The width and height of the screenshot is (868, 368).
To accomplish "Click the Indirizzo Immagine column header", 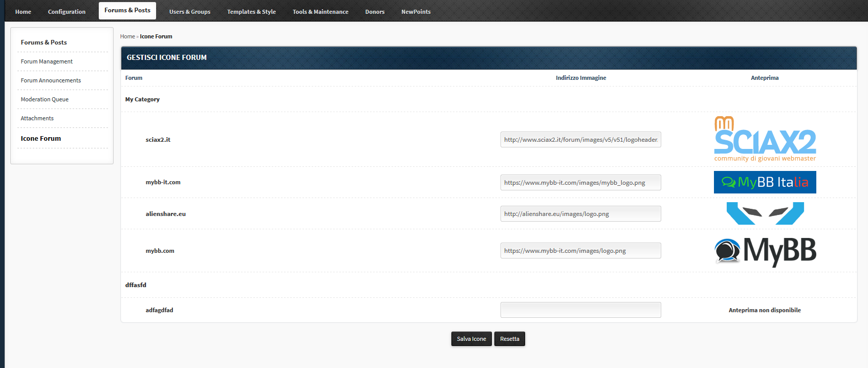I will [581, 78].
